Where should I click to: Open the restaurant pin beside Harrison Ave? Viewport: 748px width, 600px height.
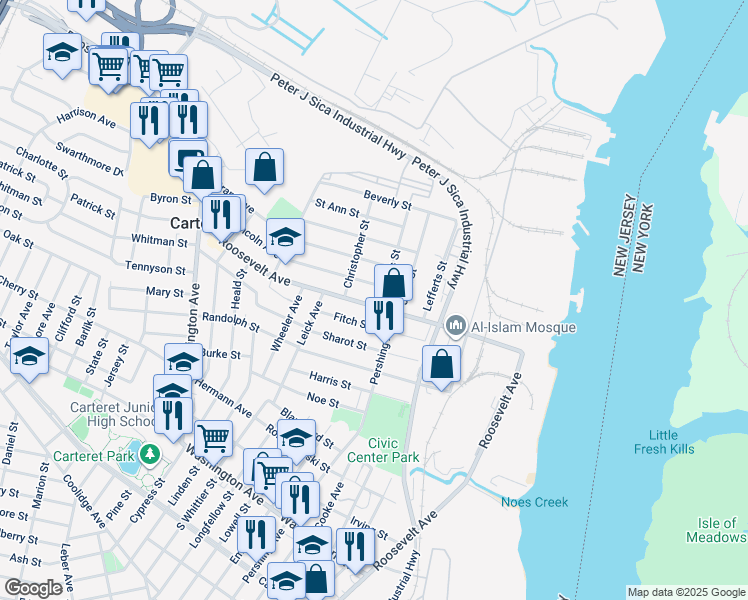pyautogui.click(x=149, y=120)
